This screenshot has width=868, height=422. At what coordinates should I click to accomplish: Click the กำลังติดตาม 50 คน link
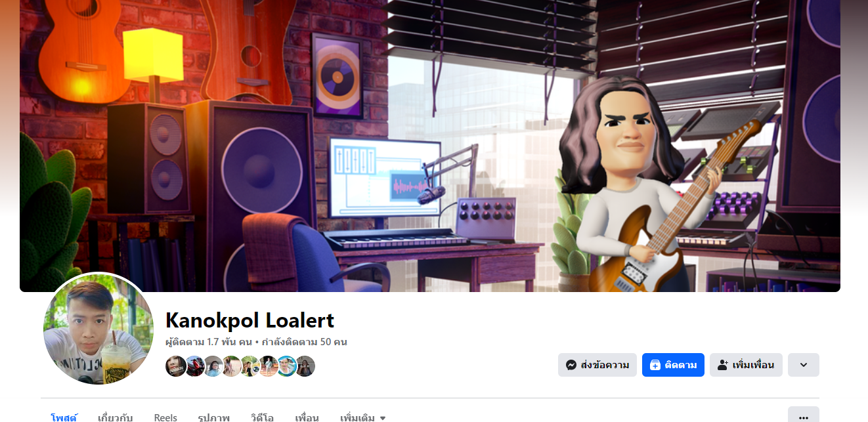(304, 342)
